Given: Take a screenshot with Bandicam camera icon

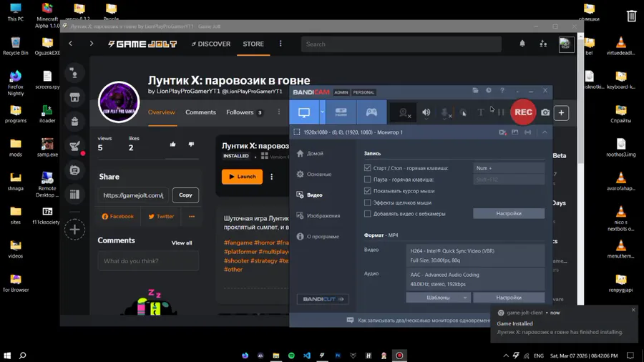Looking at the screenshot, I should (545, 112).
